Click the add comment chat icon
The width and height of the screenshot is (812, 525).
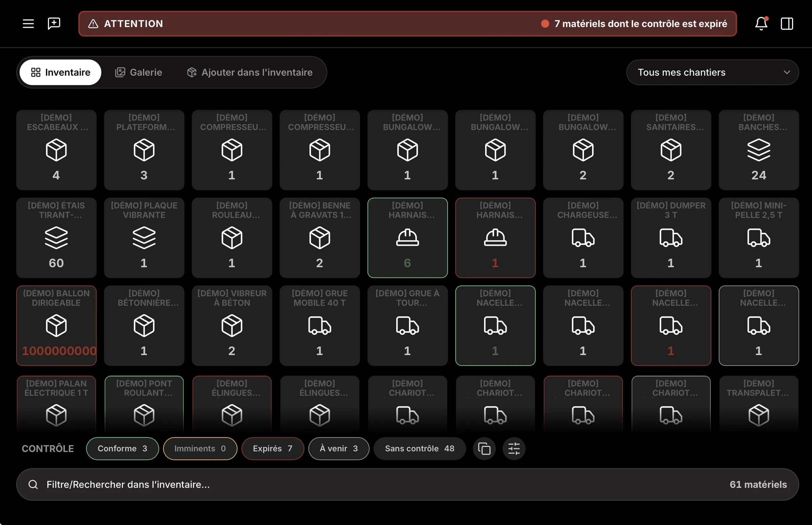click(54, 23)
